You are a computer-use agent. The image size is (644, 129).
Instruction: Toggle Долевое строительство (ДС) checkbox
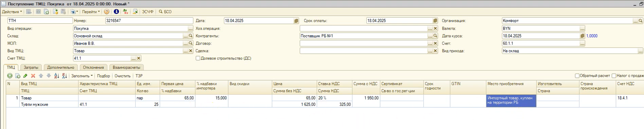198,58
